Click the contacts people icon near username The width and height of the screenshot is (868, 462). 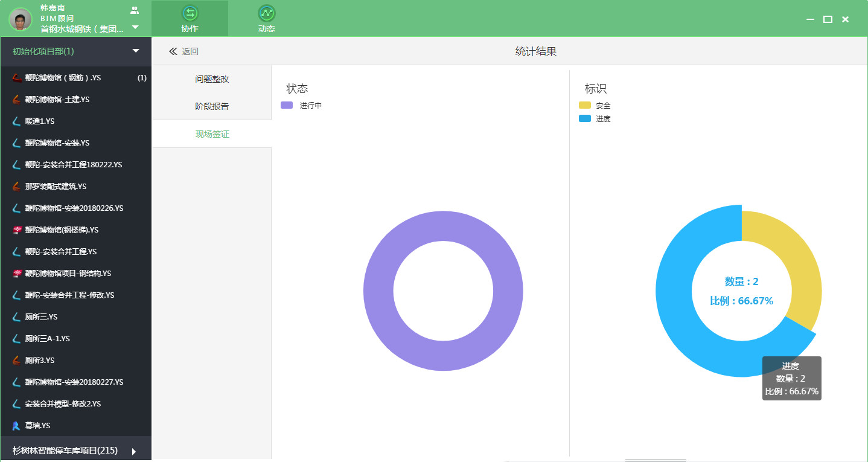[x=135, y=10]
